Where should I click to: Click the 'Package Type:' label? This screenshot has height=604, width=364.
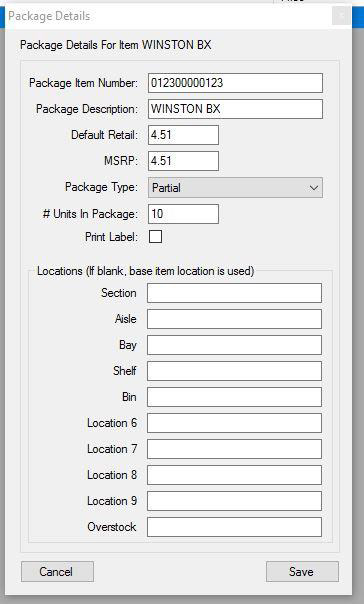pos(101,187)
